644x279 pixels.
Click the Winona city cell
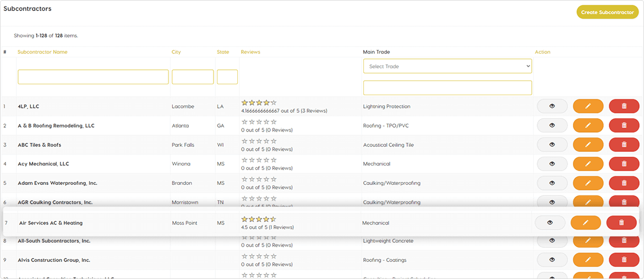coord(181,164)
